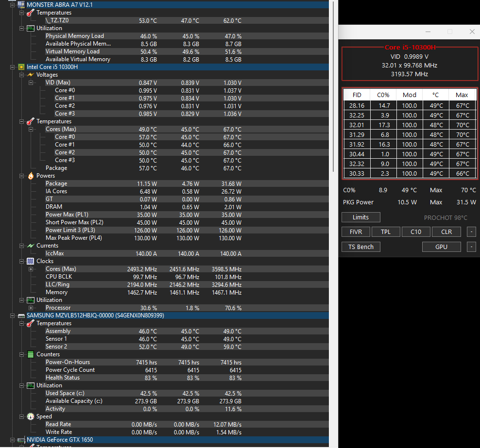
Task: Click the Core i5-10300H title in ThrottleStop
Action: coord(410,48)
